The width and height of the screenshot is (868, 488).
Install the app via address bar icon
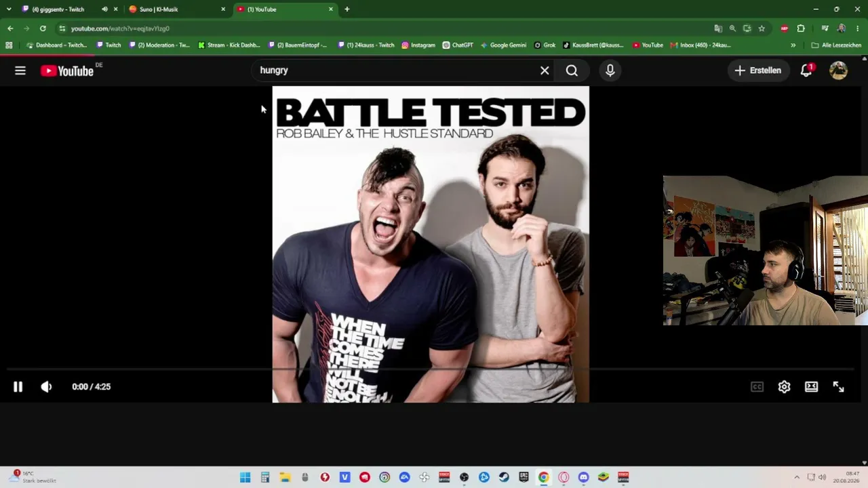pyautogui.click(x=747, y=28)
